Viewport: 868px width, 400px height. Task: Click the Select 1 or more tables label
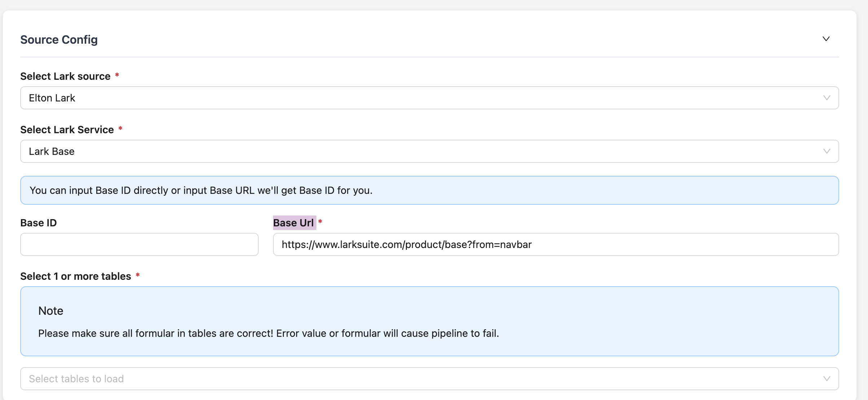tap(76, 276)
